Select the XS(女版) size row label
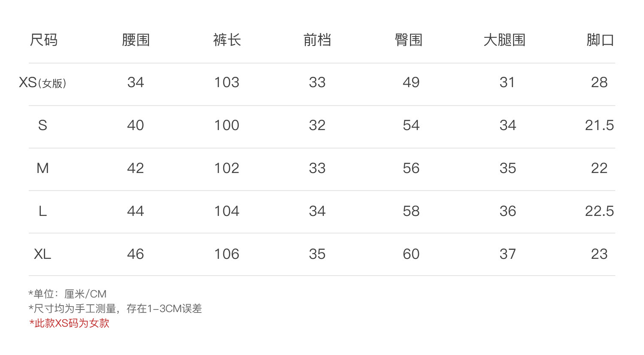This screenshot has width=644, height=355. click(x=43, y=82)
